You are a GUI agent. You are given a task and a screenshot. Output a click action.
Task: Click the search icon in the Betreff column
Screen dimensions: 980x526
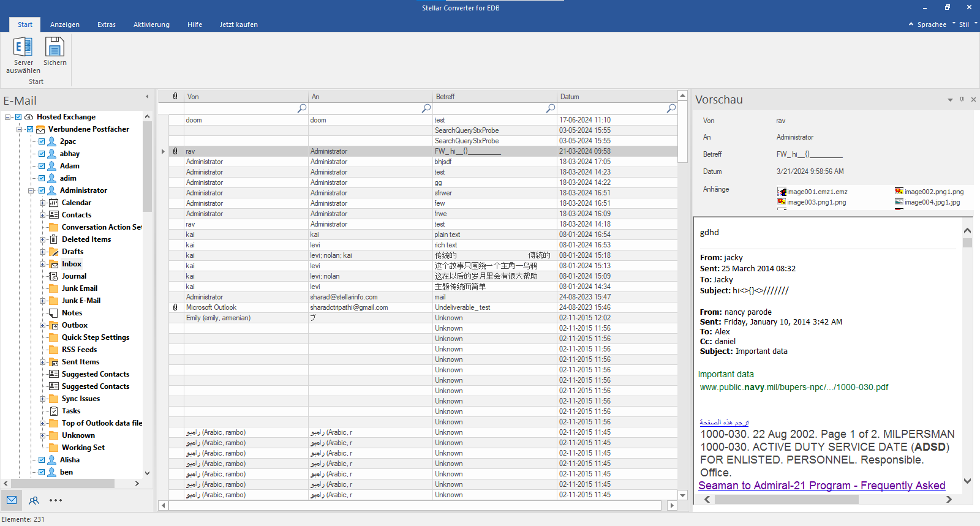(x=551, y=108)
